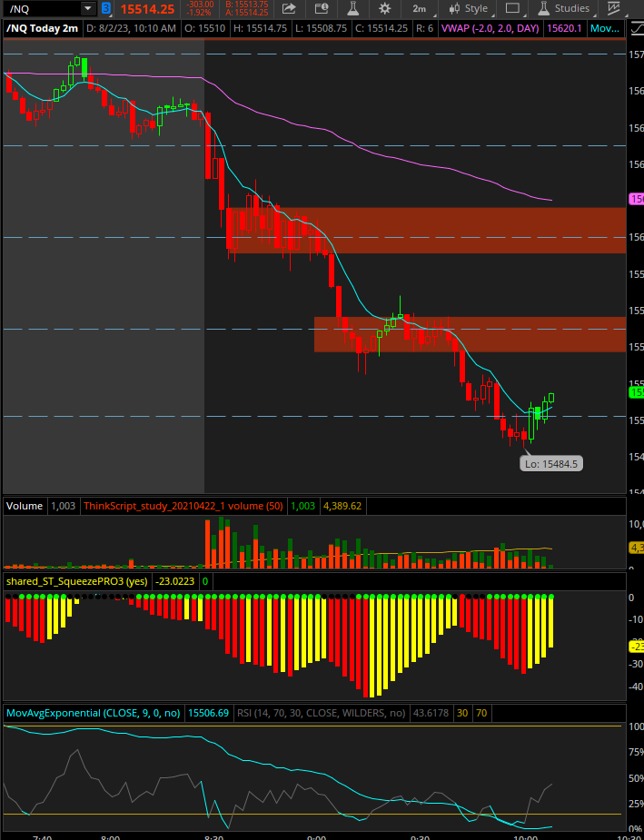The width and height of the screenshot is (644, 840).
Task: Click the Volume value 1,003 in white
Action: point(64,506)
